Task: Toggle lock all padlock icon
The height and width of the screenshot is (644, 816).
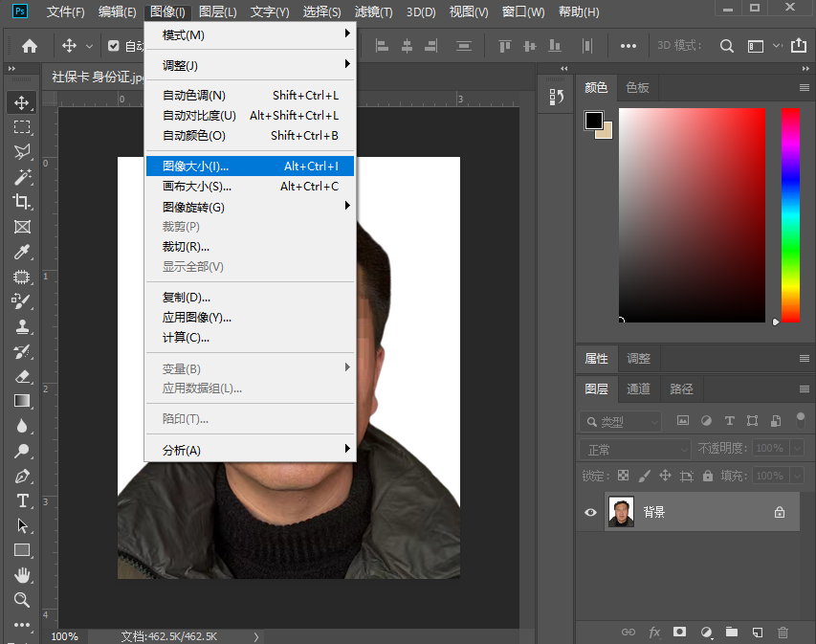Action: point(708,476)
